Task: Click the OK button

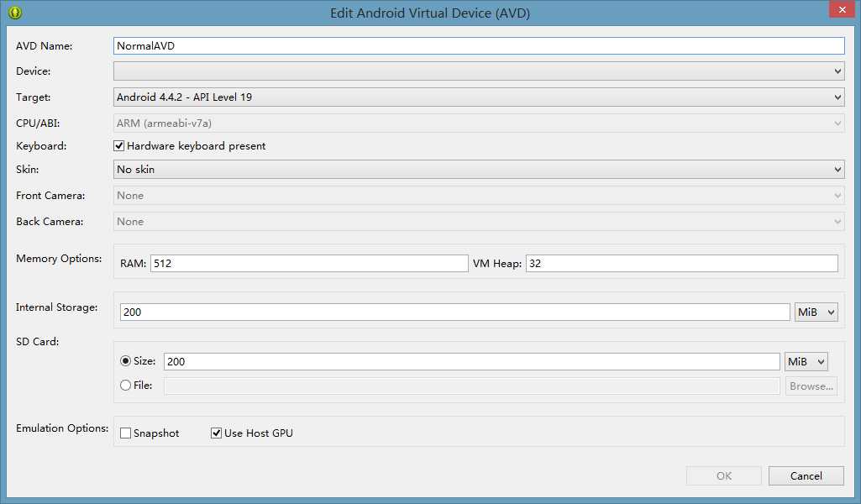Action: [x=724, y=476]
